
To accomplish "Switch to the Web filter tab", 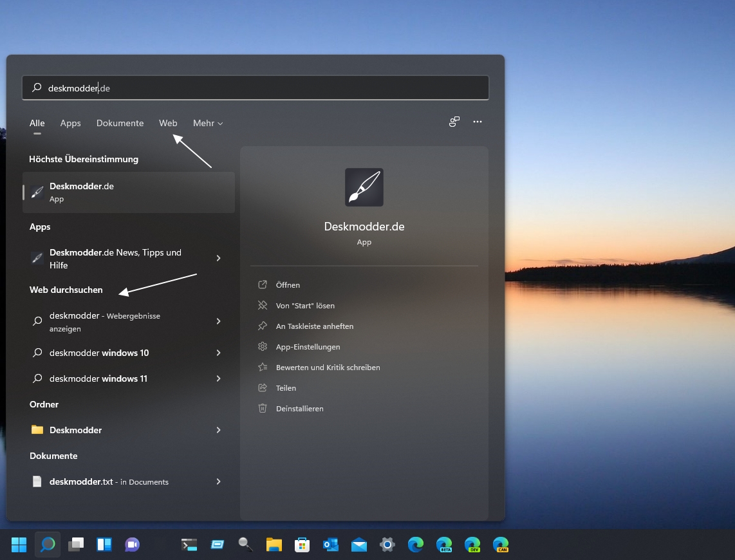I will click(168, 123).
